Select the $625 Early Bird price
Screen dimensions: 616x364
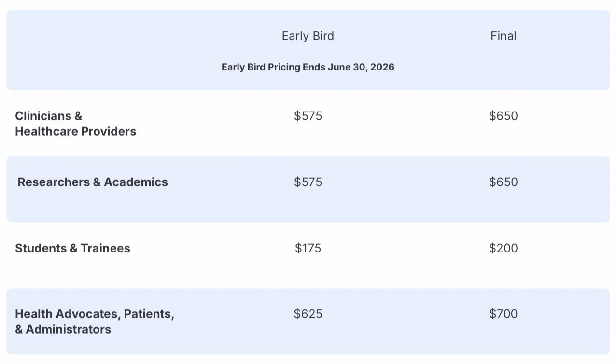click(x=308, y=314)
